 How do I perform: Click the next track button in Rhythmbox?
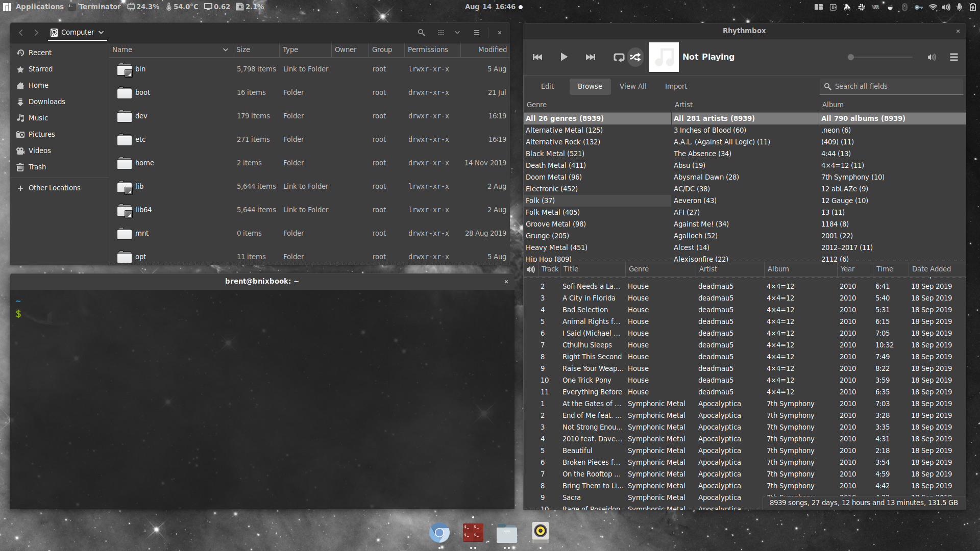click(590, 57)
